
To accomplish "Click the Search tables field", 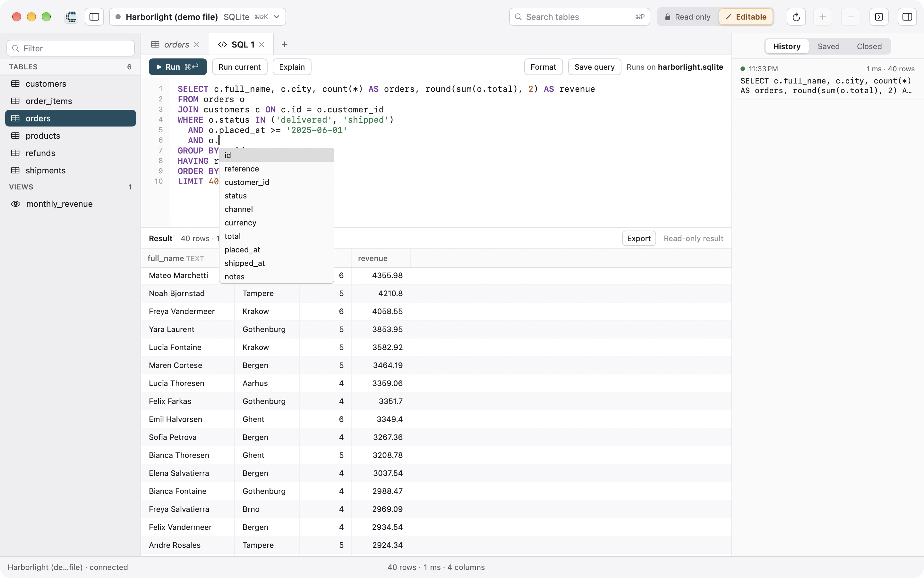I will [x=579, y=17].
